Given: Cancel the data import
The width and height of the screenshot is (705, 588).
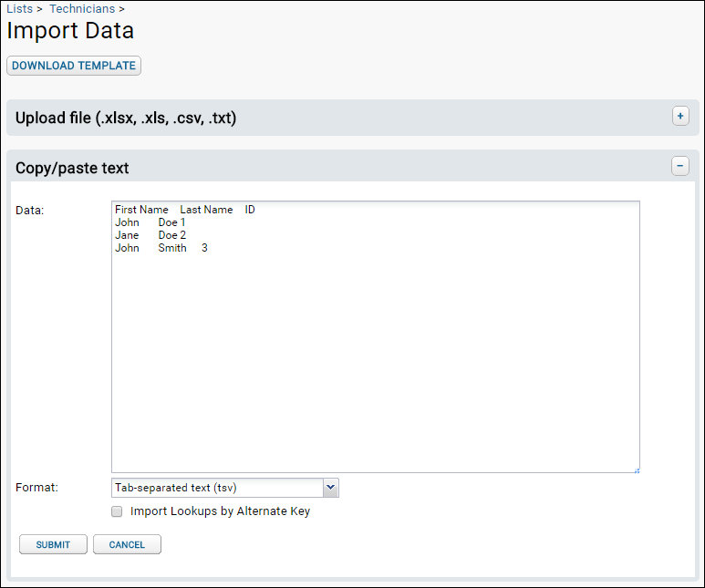Looking at the screenshot, I should [x=127, y=544].
